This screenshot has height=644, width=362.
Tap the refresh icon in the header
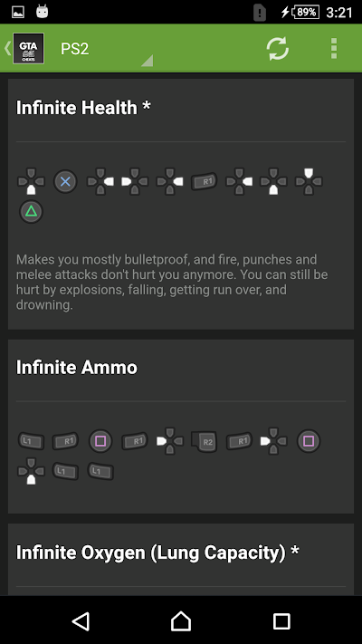278,49
